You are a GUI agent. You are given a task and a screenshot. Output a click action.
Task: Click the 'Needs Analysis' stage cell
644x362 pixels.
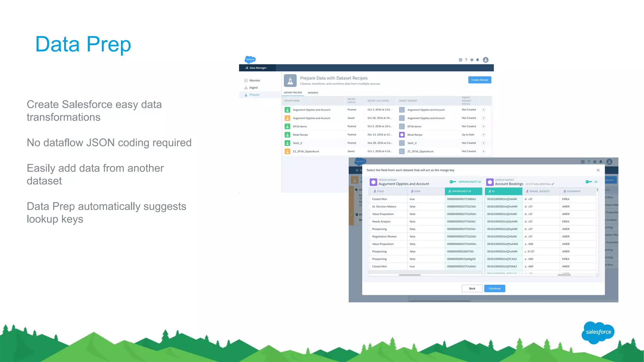click(388, 222)
